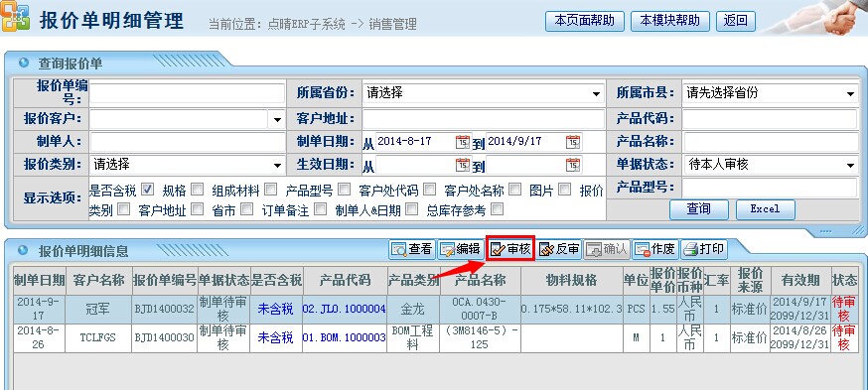Click the 报价单编号 input field
Image resolution: width=868 pixels, height=390 pixels.
(x=187, y=93)
